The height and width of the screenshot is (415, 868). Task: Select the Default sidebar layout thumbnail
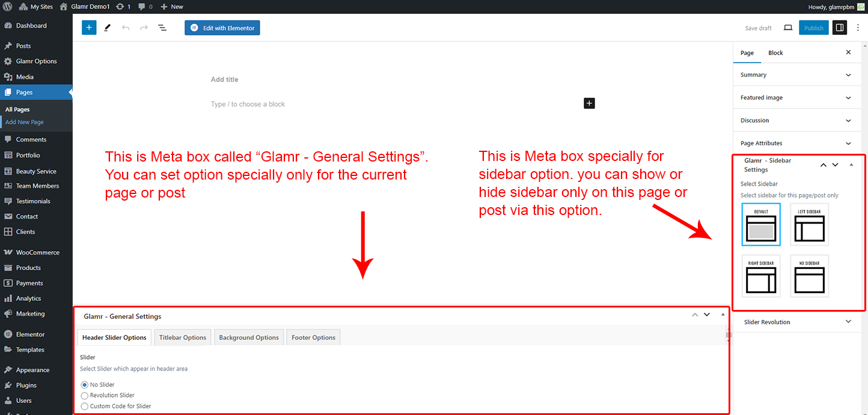(x=761, y=224)
